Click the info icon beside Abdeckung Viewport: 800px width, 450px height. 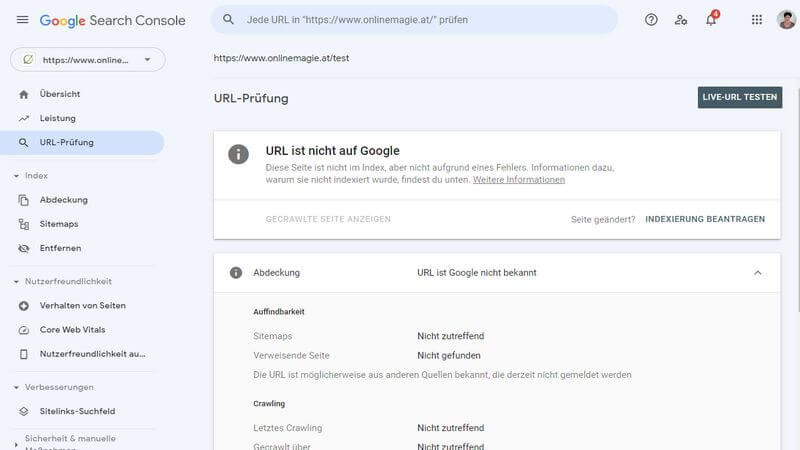point(236,272)
